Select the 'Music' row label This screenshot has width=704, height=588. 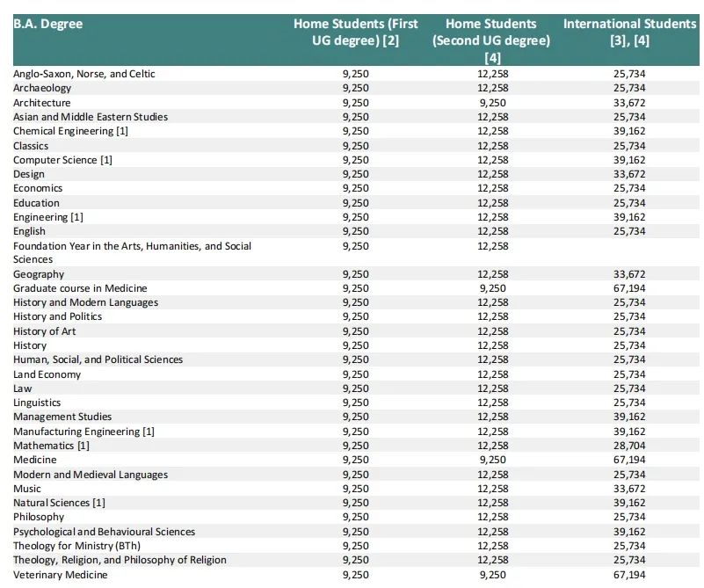tap(27, 489)
